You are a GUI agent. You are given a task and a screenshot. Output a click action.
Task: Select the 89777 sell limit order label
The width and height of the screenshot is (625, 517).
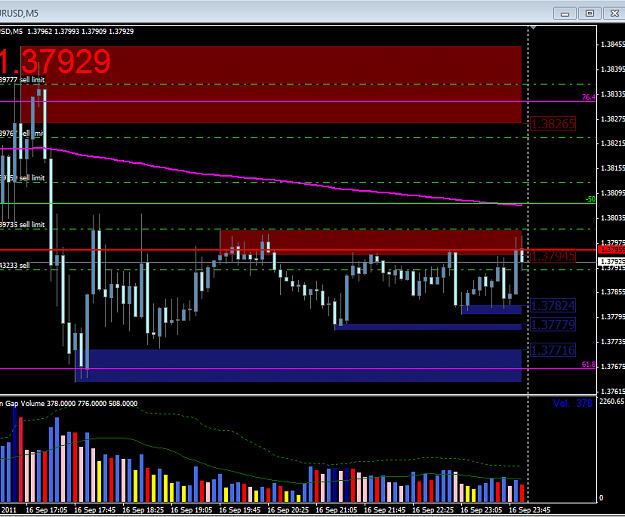(22, 80)
